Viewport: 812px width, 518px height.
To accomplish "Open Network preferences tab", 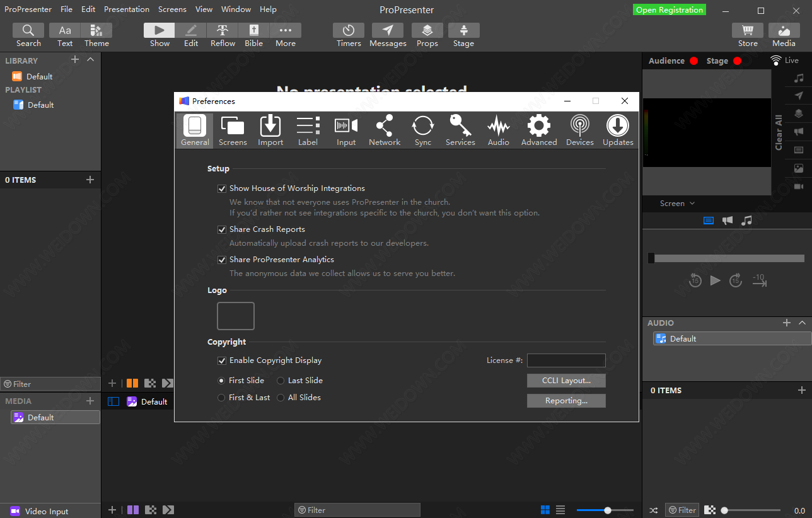I will tap(385, 130).
